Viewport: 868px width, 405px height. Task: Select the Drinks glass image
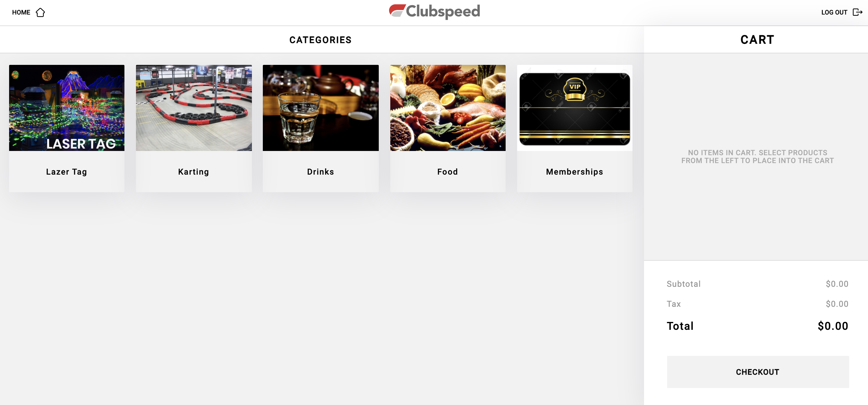[321, 108]
